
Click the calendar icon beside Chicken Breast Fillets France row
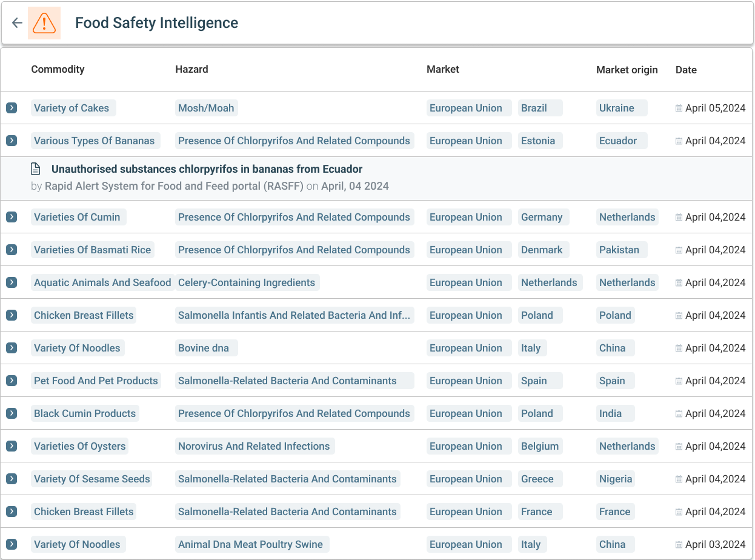(679, 512)
